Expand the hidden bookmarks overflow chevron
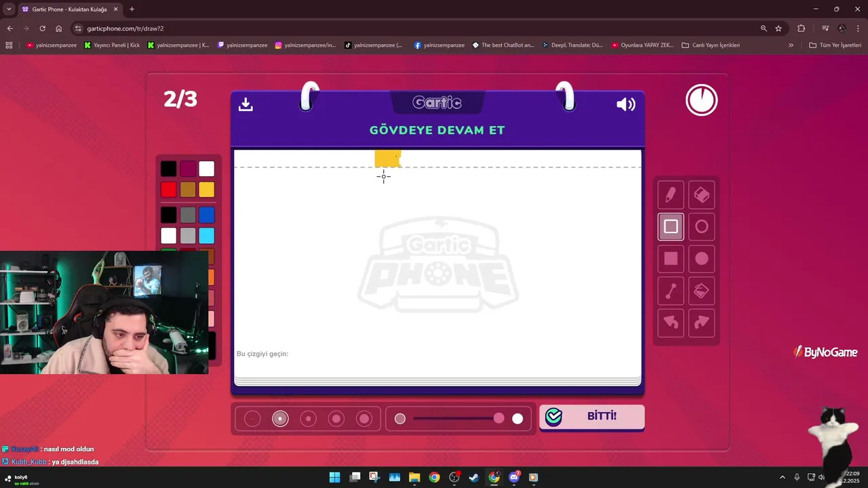This screenshot has width=868, height=488. (791, 45)
